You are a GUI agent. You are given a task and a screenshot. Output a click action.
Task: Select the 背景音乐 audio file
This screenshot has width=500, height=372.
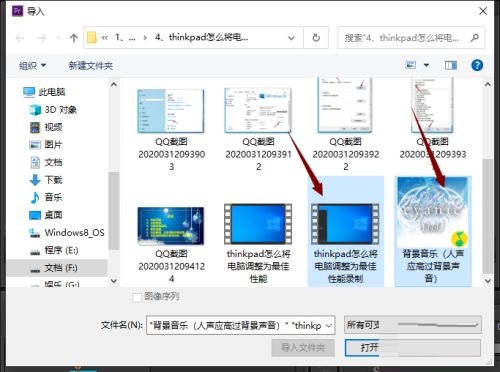click(433, 231)
